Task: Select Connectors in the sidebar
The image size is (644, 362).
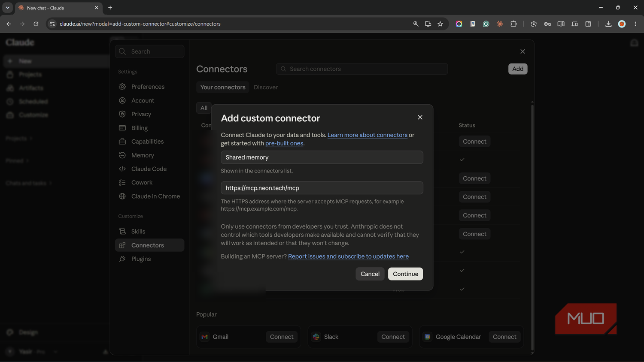Action: click(x=149, y=245)
